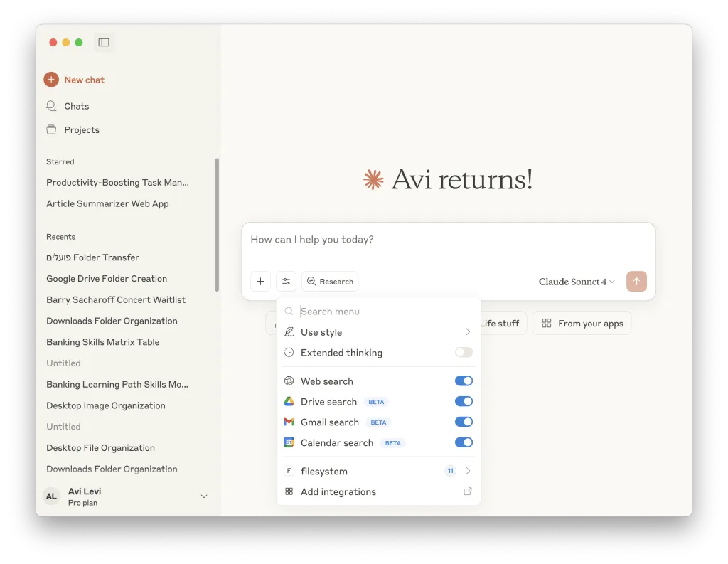Turn off Calendar search toggle

464,442
